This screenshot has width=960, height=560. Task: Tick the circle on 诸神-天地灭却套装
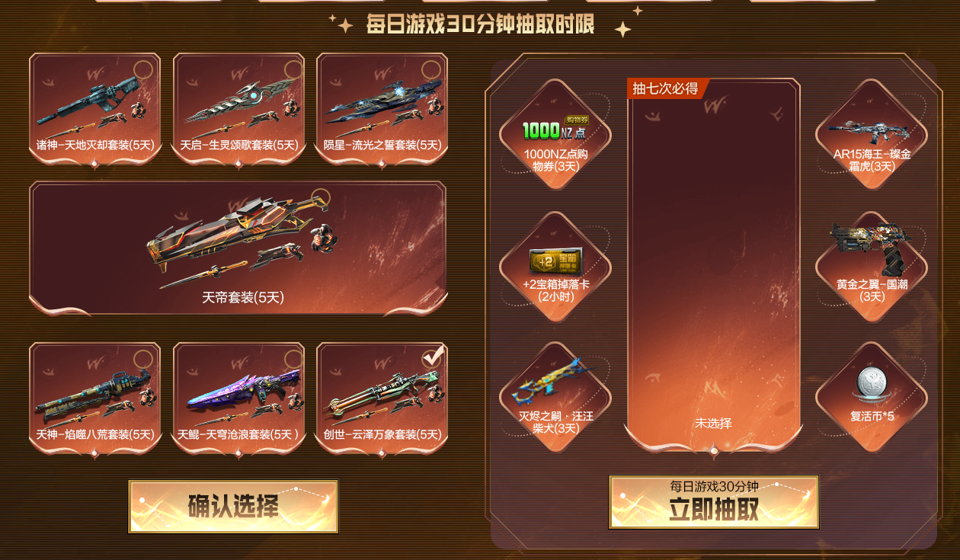point(143,70)
